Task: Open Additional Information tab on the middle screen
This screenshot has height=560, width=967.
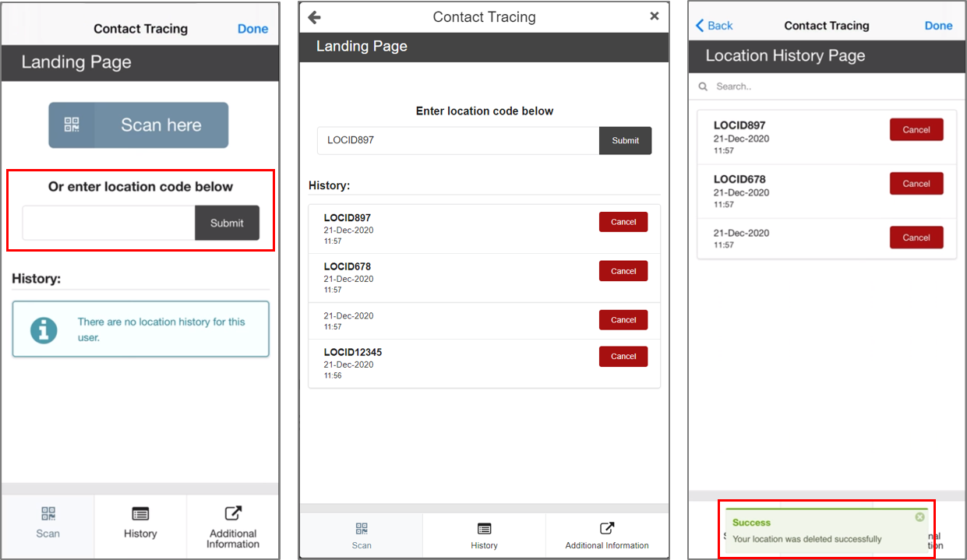Action: (606, 535)
